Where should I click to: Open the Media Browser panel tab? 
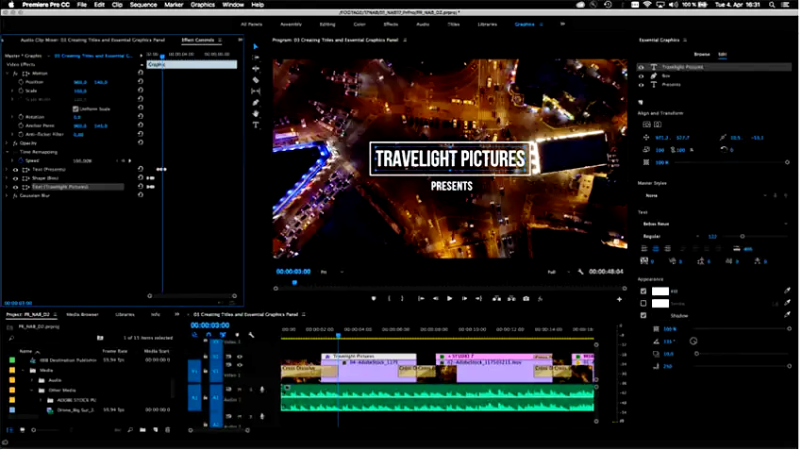pyautogui.click(x=82, y=314)
